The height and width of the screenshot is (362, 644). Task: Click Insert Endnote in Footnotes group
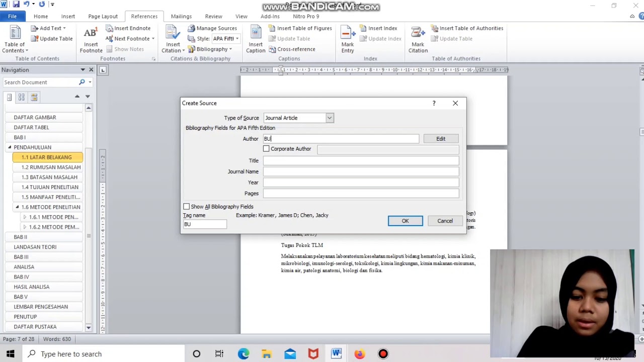(x=127, y=28)
